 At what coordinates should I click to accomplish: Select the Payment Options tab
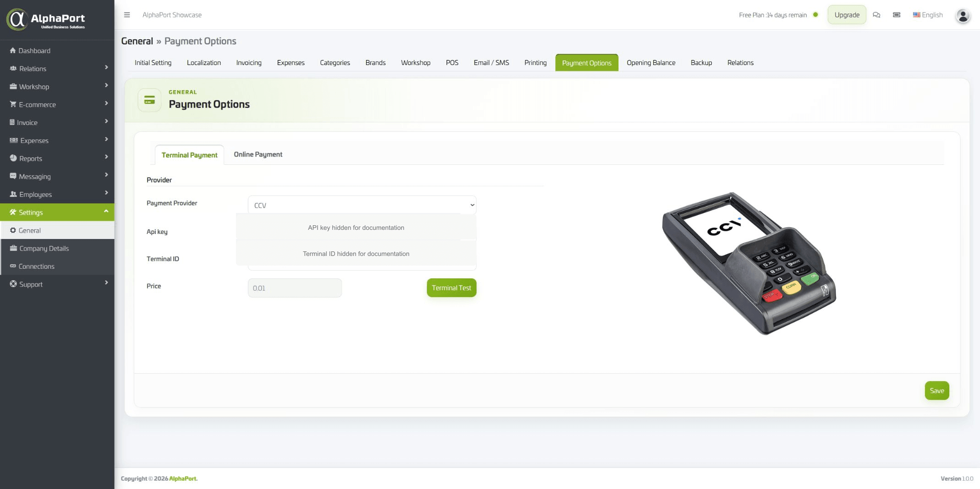coord(586,63)
